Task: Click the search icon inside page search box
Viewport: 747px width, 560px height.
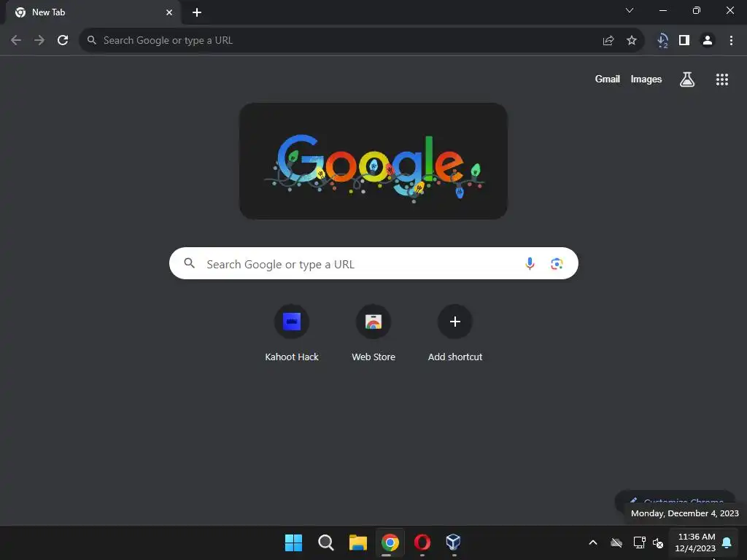Action: (x=189, y=262)
